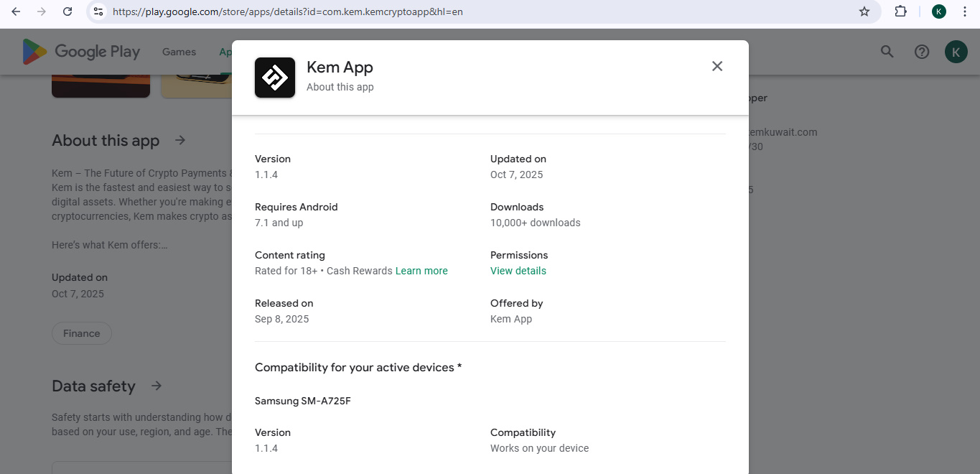
Task: Open Chrome profile K in toolbar
Action: [x=938, y=11]
